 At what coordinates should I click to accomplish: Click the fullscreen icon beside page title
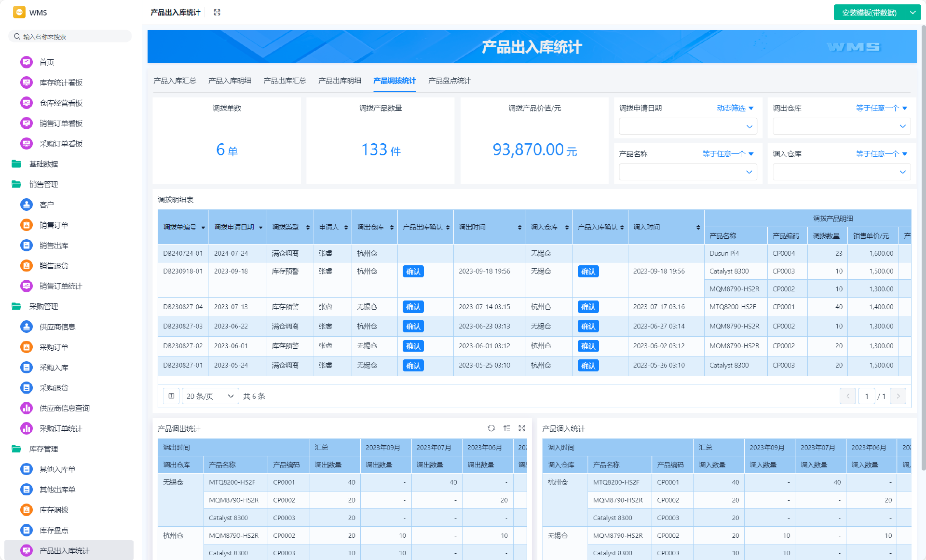(217, 13)
